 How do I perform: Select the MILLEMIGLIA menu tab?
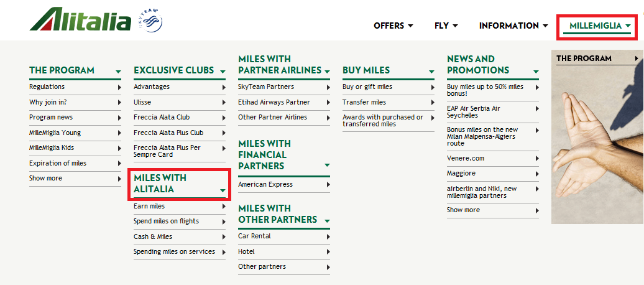click(x=597, y=26)
